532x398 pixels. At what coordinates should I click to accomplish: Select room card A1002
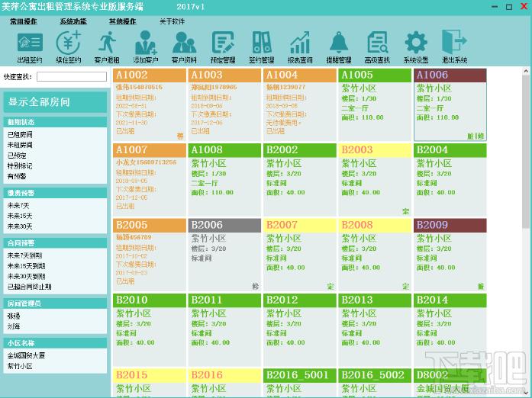(x=150, y=104)
